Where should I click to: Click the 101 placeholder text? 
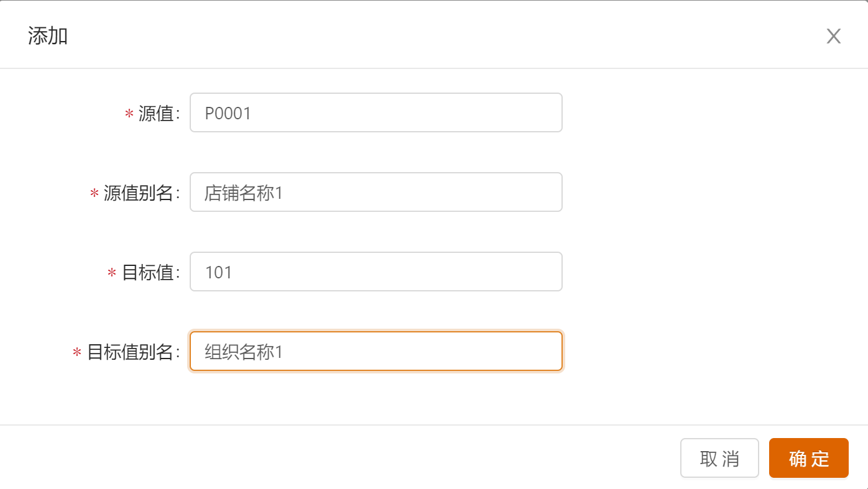click(218, 272)
